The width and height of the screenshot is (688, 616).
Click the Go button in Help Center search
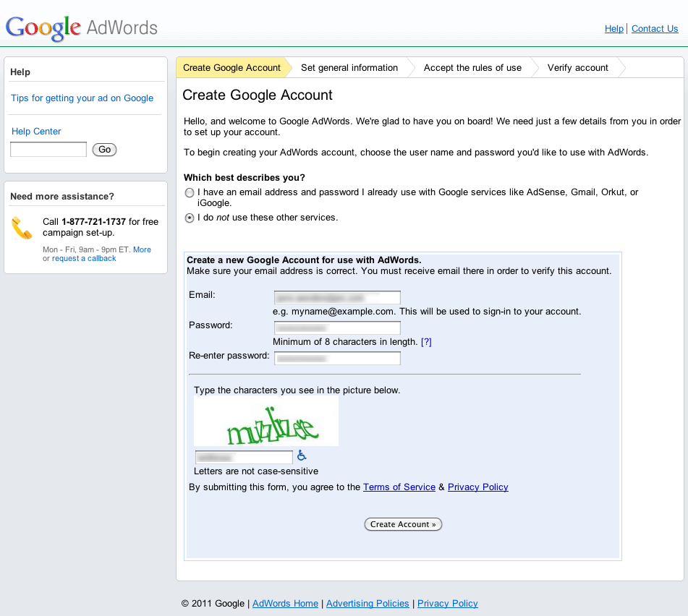(x=104, y=150)
